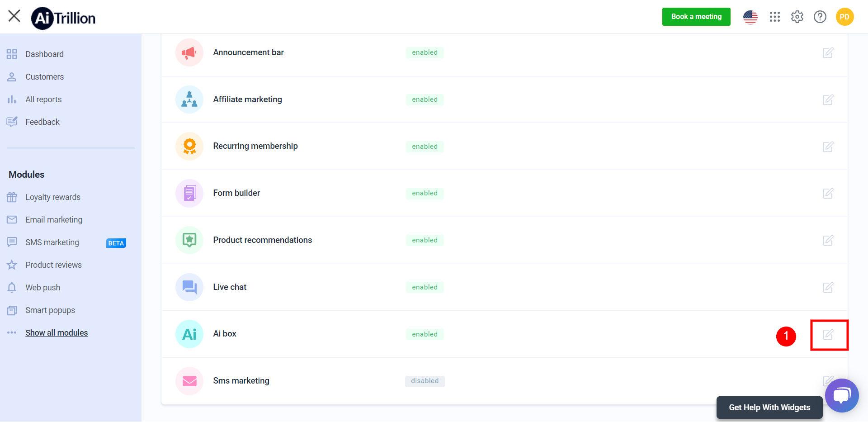Click the Announcement bar megaphone icon
This screenshot has width=868, height=422.
189,52
